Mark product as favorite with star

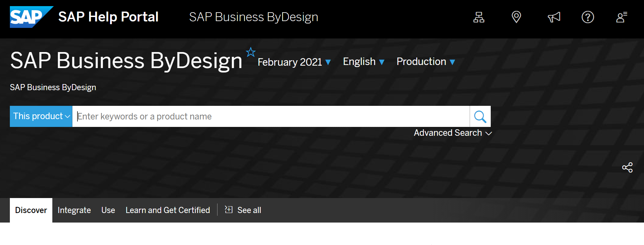pos(251,52)
